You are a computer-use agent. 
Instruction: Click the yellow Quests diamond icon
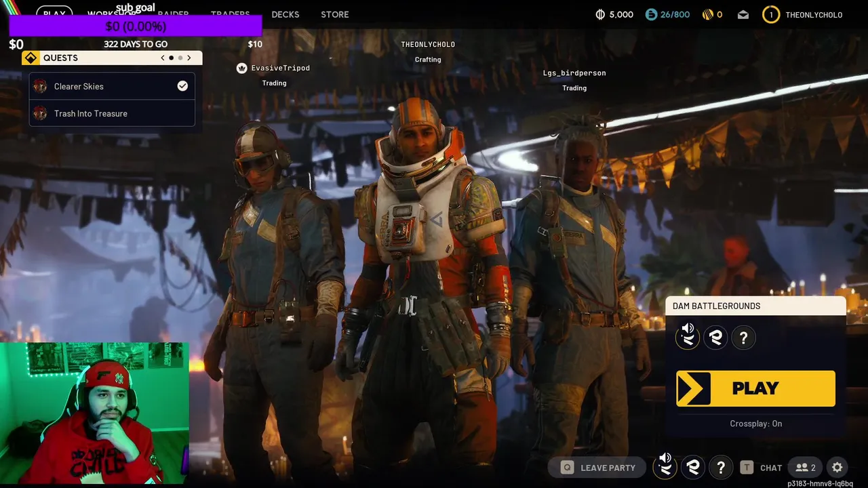pyautogui.click(x=31, y=58)
